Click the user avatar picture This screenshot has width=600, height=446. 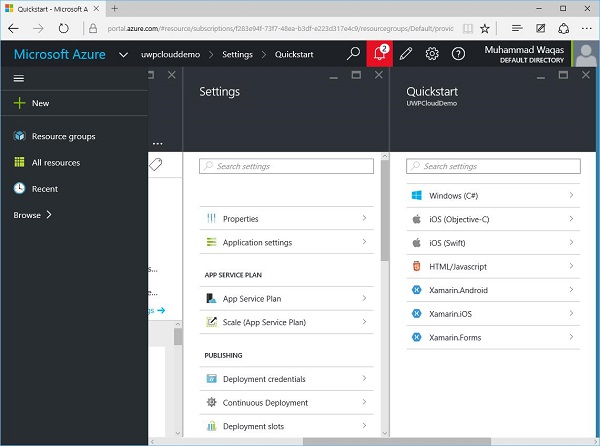586,54
